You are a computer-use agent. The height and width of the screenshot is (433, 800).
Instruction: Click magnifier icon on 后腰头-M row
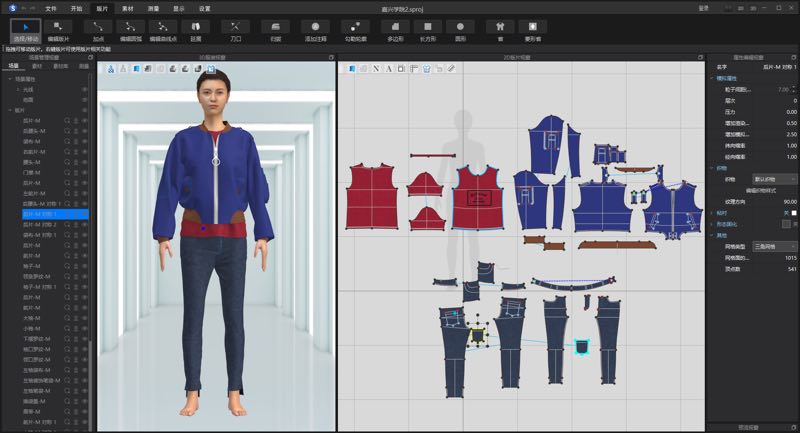pos(67,131)
